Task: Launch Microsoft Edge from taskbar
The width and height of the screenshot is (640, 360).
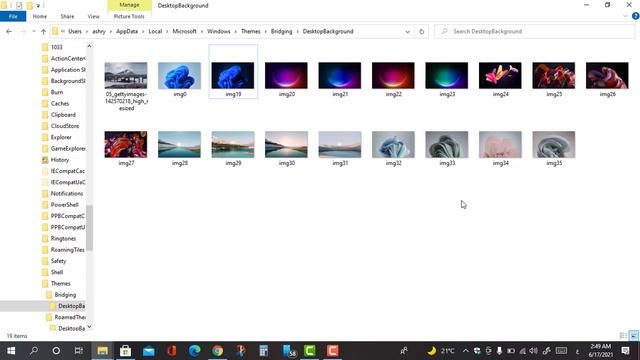Action: point(195,351)
